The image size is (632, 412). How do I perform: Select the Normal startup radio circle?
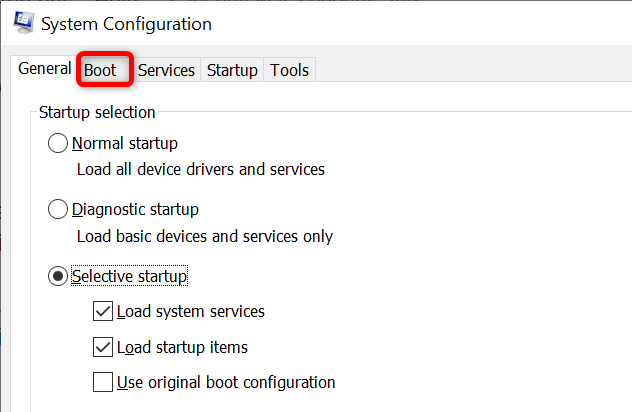point(59,144)
